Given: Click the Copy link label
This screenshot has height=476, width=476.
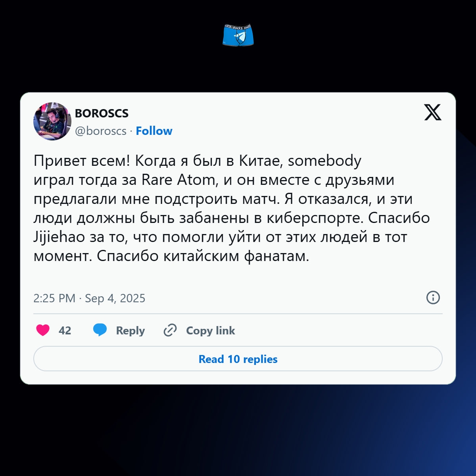Looking at the screenshot, I should 211,330.
